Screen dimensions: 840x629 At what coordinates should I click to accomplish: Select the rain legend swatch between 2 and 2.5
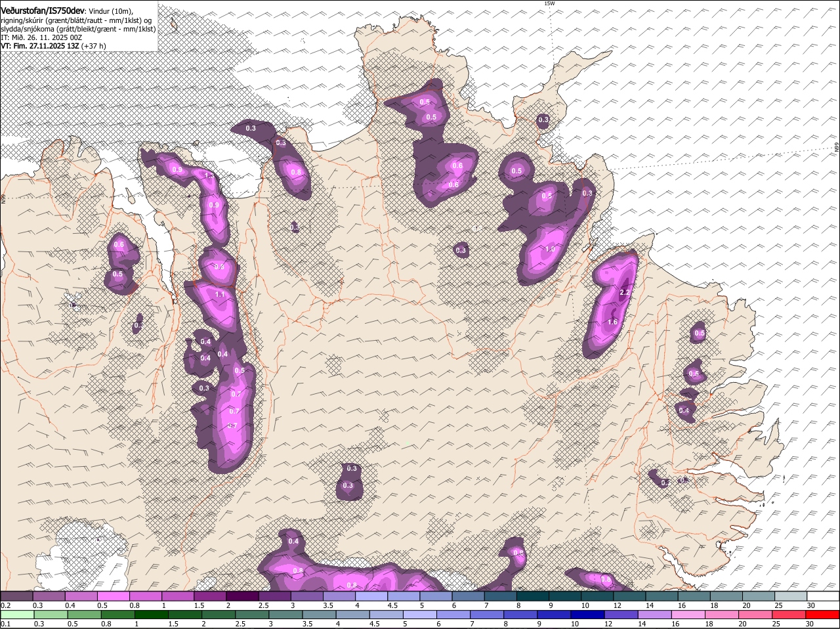(x=219, y=615)
